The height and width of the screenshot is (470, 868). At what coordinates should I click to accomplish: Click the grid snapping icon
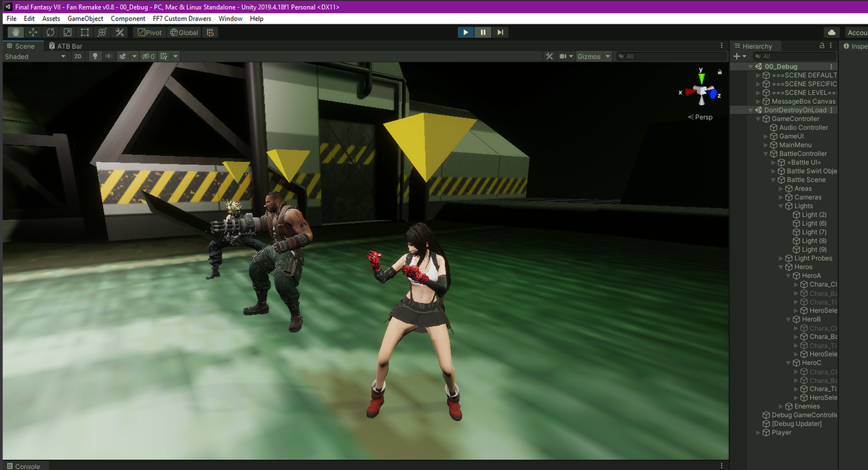(210, 32)
